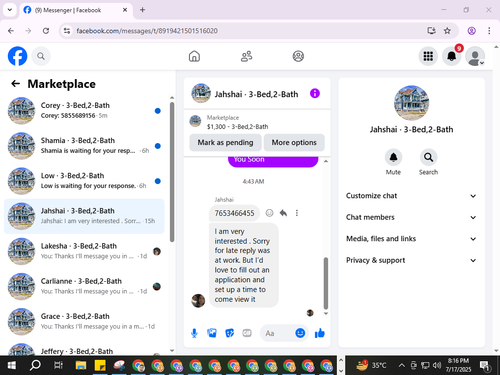Open Grace 3-Bed,2-Bath conversation
This screenshot has height=375, width=500.
(x=84, y=322)
